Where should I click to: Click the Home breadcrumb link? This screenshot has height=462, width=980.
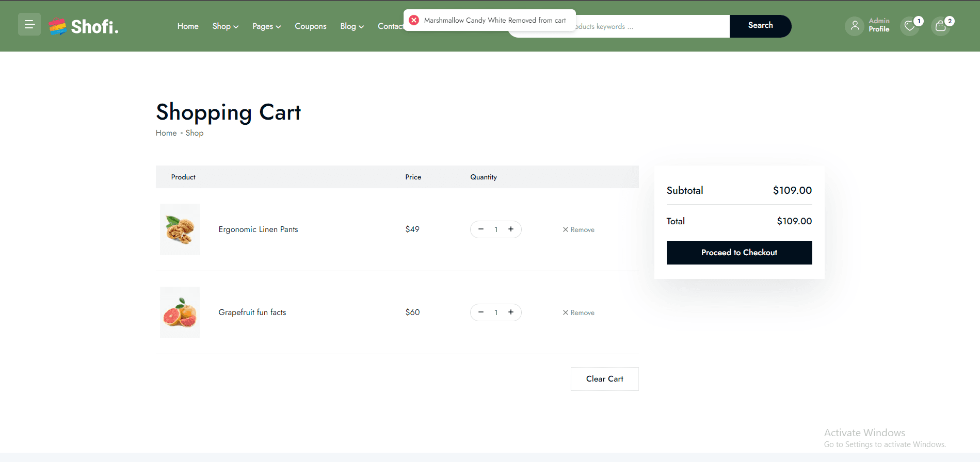pos(166,133)
